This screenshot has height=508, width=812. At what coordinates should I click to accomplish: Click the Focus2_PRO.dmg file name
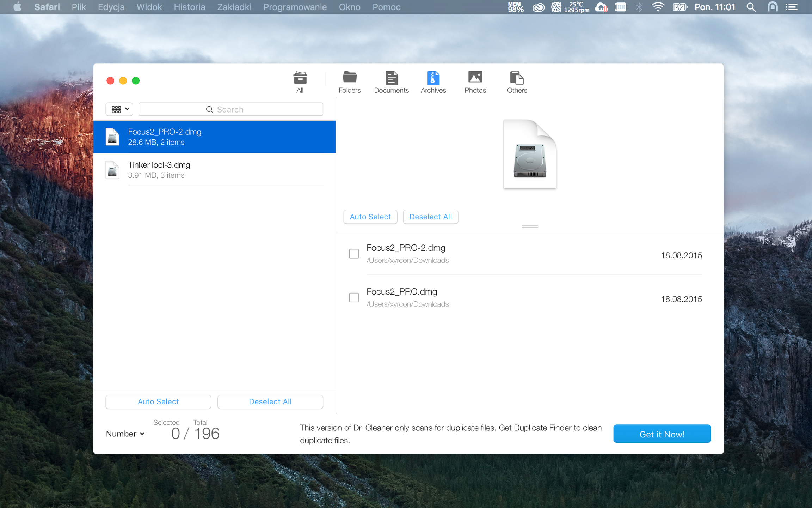click(x=402, y=292)
